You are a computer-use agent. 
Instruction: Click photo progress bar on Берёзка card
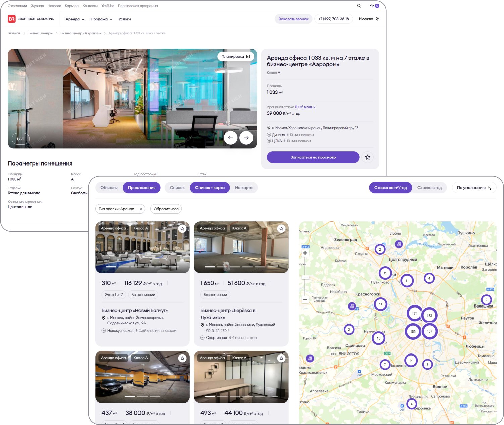(x=241, y=267)
